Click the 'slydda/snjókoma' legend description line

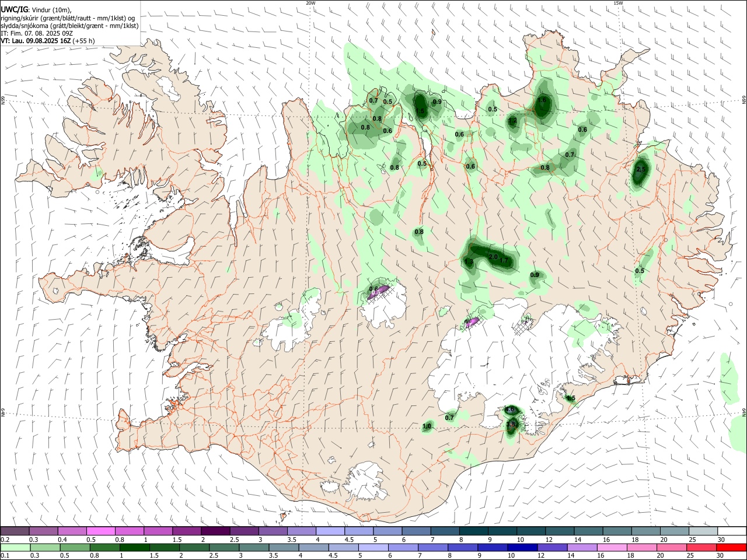point(69,26)
